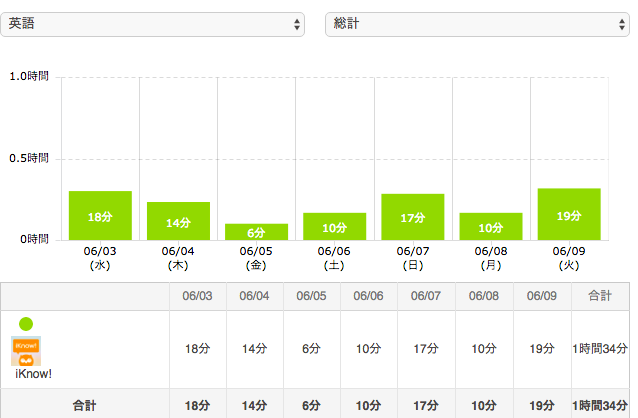Viewport: 638px width, 418px height.
Task: Open the 英語 language dropdown
Action: [x=153, y=23]
